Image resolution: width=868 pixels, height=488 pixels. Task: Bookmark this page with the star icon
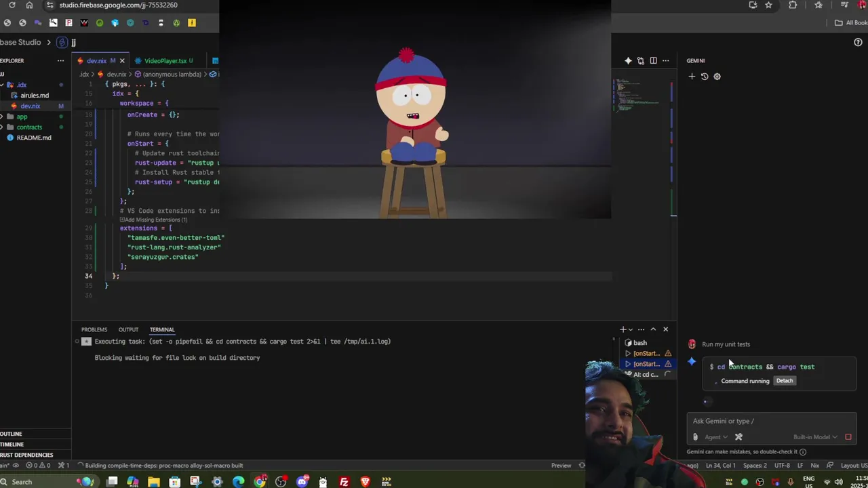[768, 5]
